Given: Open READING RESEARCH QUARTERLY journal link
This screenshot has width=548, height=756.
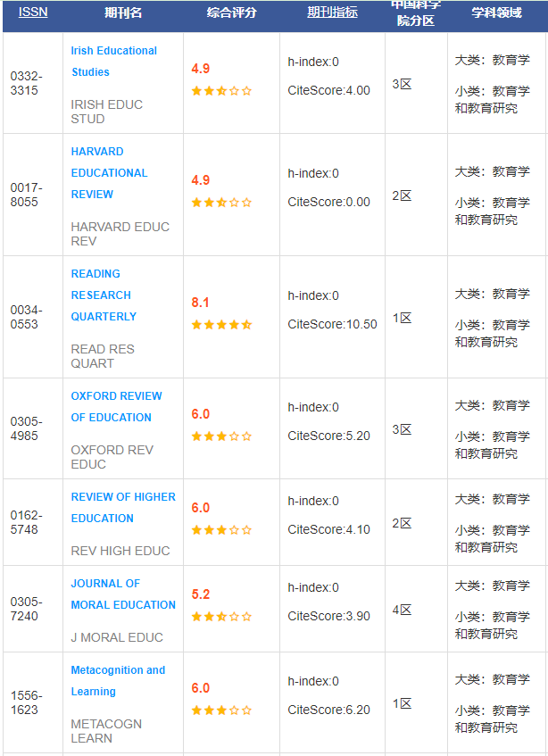Looking at the screenshot, I should tap(104, 295).
